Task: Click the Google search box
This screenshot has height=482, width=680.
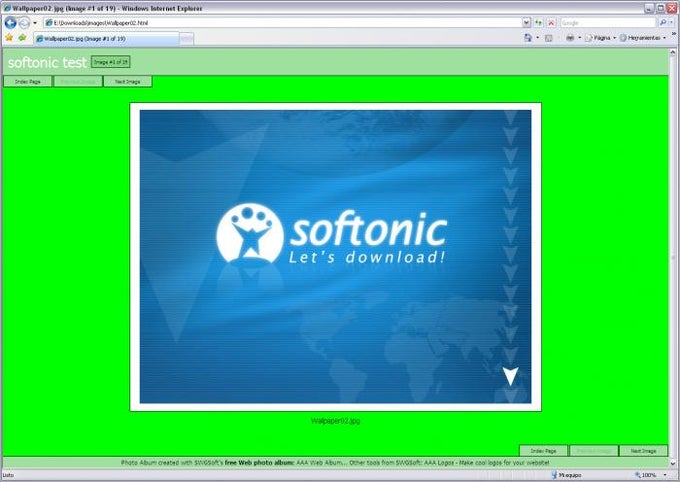Action: [x=608, y=23]
